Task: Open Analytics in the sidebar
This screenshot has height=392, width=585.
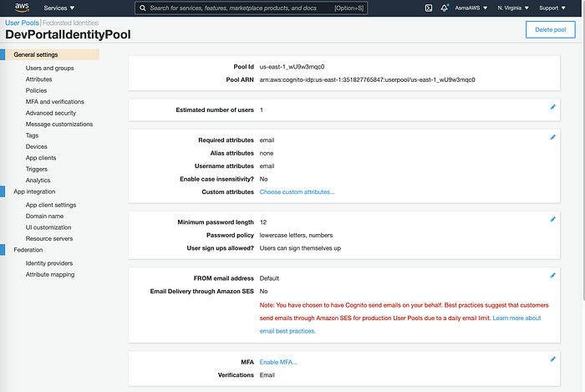Action: pos(38,180)
